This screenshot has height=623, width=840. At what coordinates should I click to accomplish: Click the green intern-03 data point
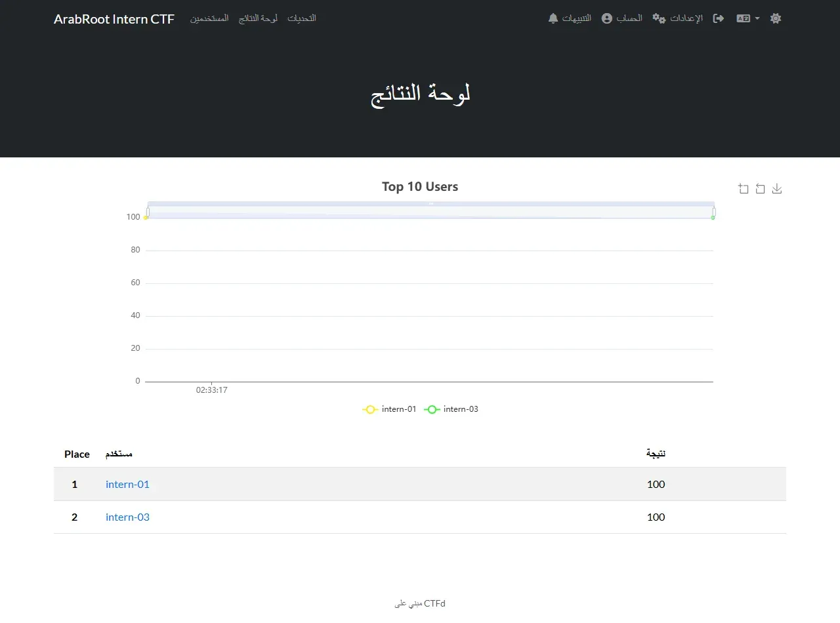pyautogui.click(x=713, y=217)
